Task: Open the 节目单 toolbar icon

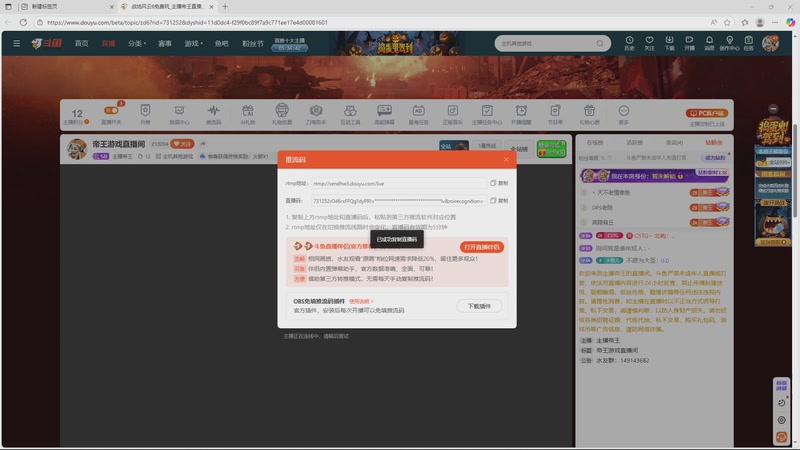Action: point(555,114)
